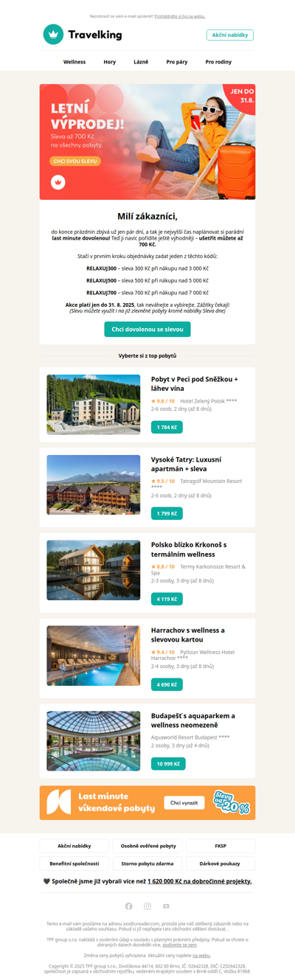This screenshot has height=980, width=295.
Task: Open the Wellness menu item
Action: pos(74,62)
